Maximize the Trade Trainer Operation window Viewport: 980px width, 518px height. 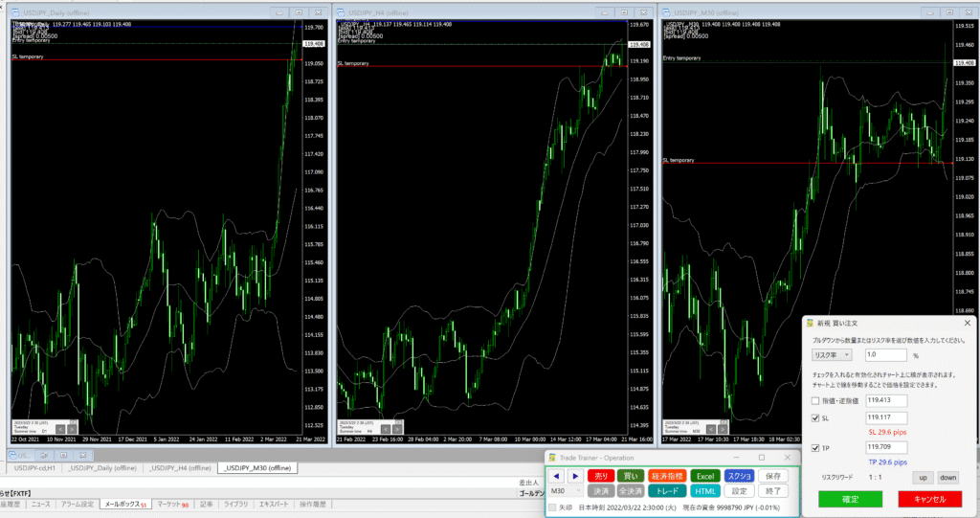click(761, 458)
